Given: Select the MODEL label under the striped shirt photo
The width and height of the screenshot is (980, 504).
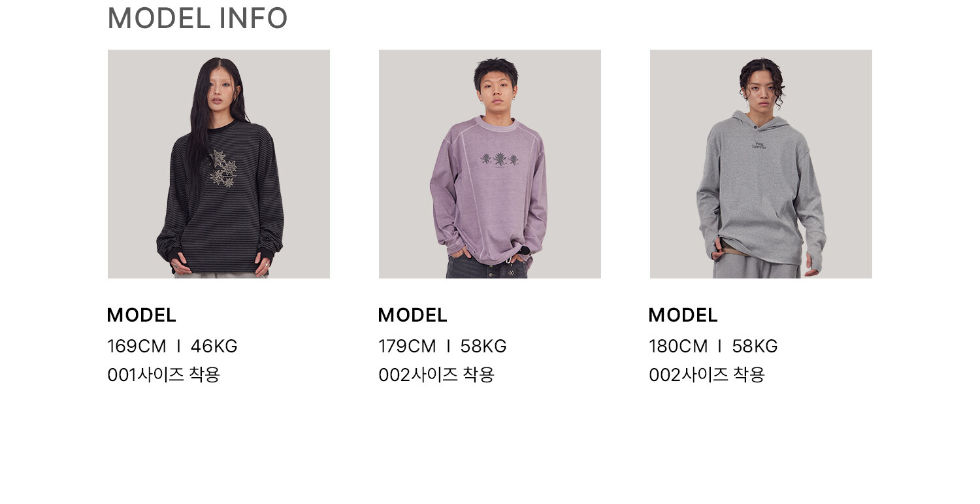Looking at the screenshot, I should pos(142,315).
